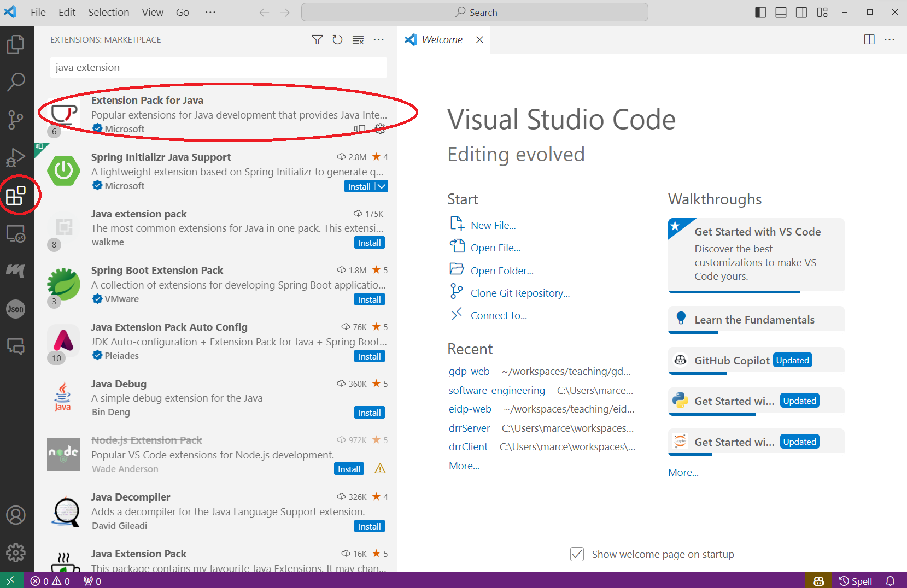Show More recent folders
The height and width of the screenshot is (588, 907).
pyautogui.click(x=464, y=466)
